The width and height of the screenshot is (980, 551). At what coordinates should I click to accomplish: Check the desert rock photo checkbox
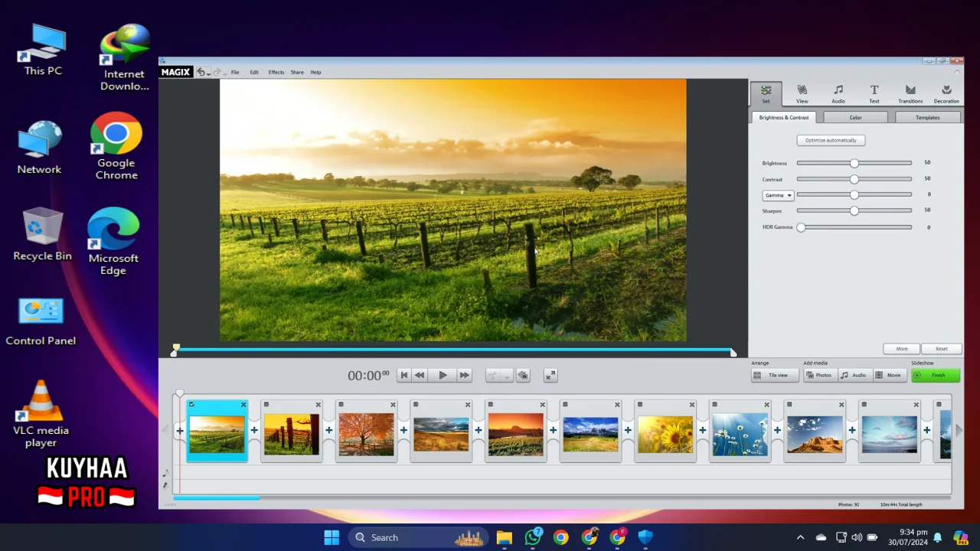[x=789, y=405]
